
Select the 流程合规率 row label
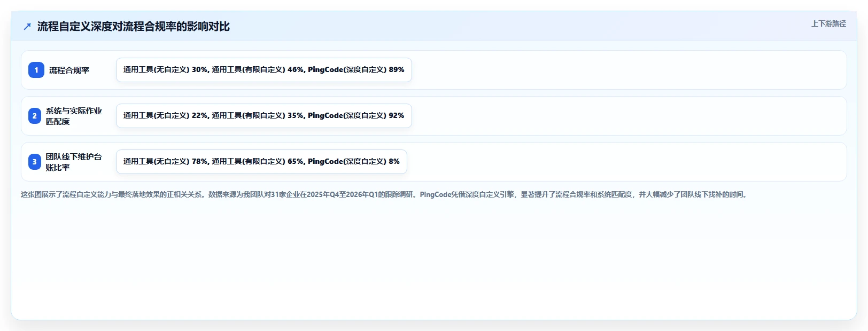tap(69, 70)
